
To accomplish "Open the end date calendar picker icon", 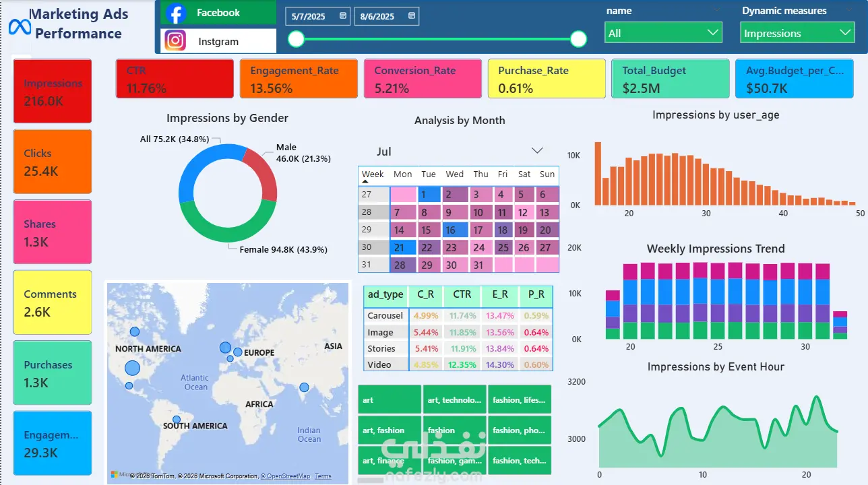I will point(412,16).
